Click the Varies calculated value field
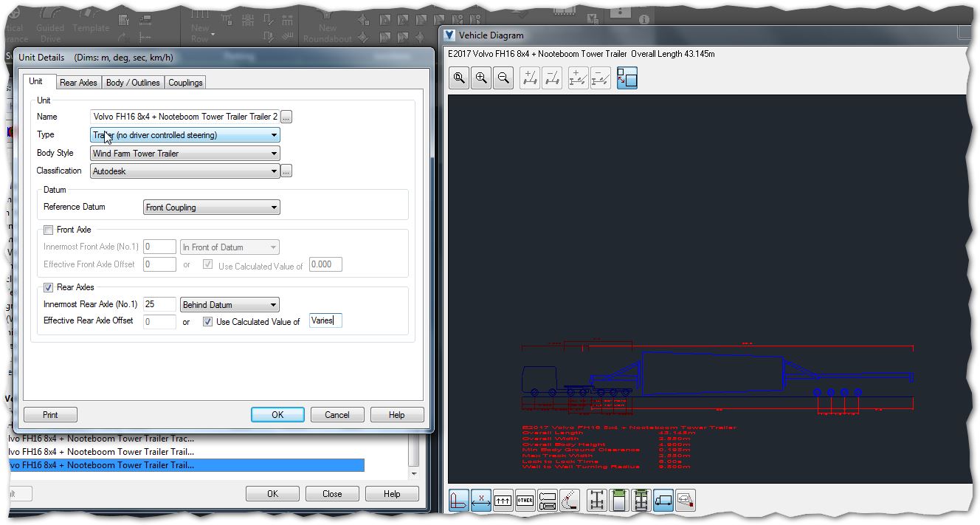Screen dimensions: 980x525 pos(325,320)
